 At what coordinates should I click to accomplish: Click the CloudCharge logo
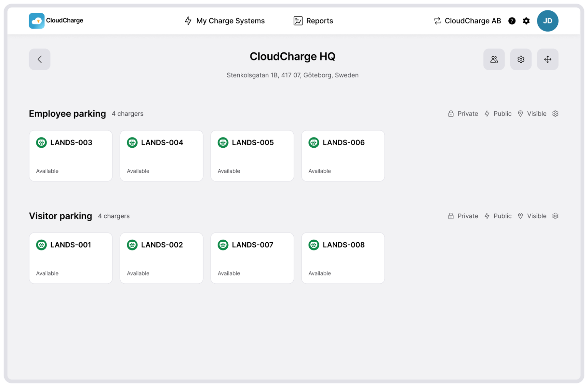pyautogui.click(x=56, y=21)
